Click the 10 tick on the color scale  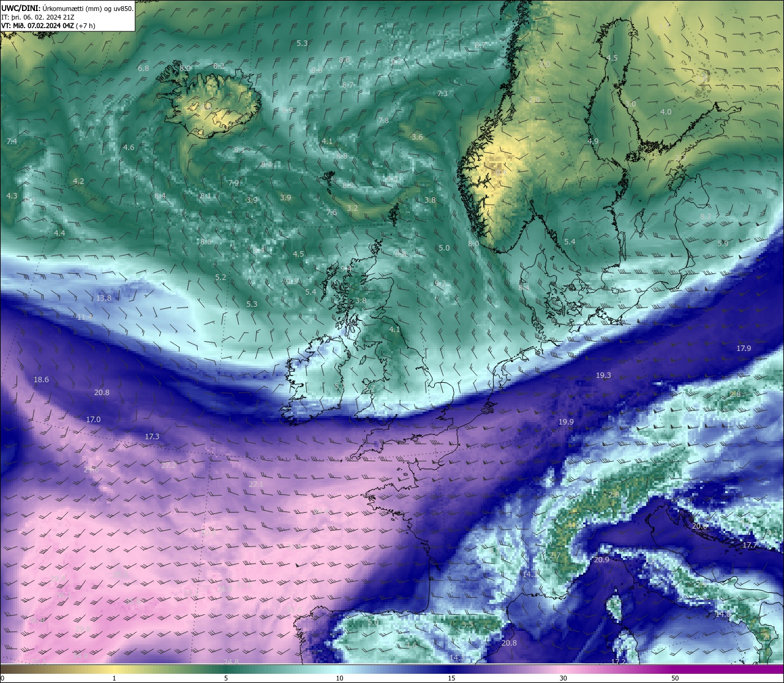tap(339, 678)
